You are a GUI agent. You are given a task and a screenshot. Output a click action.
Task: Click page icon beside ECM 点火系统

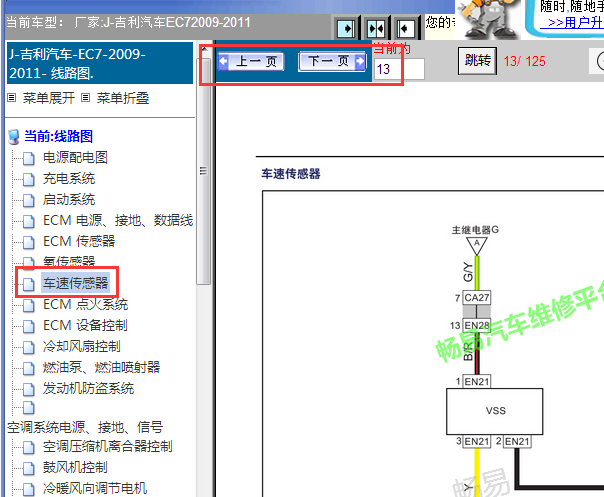click(x=29, y=305)
